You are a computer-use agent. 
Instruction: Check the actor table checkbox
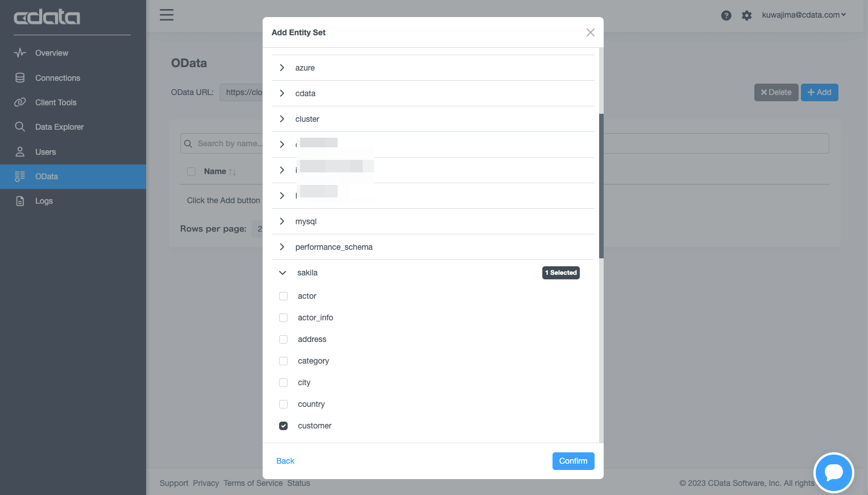[283, 296]
